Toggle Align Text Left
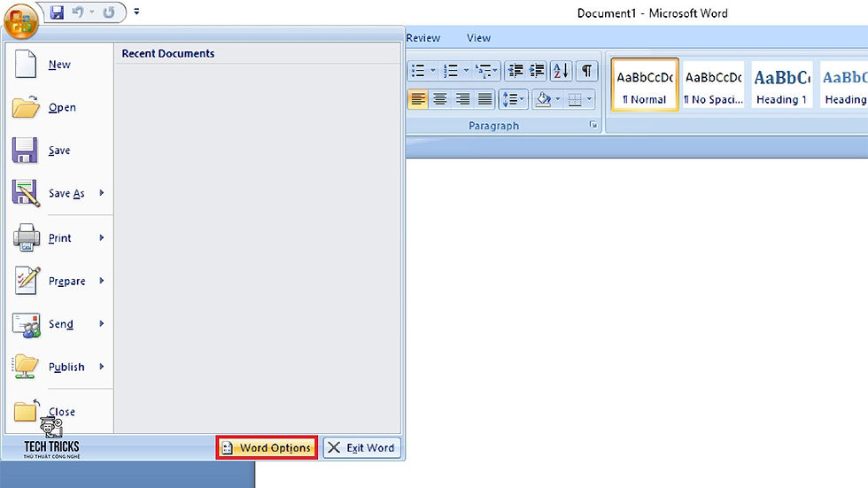Image resolution: width=868 pixels, height=488 pixels. coord(418,99)
